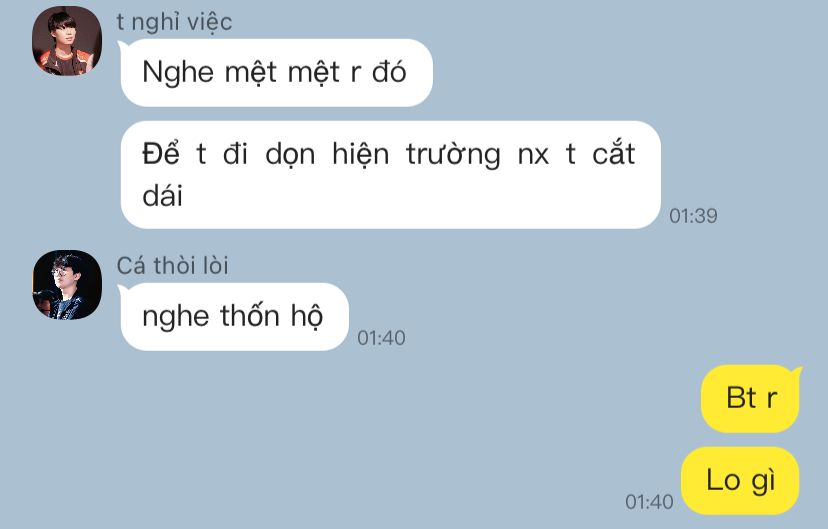The image size is (828, 529).
Task: Click the word "Để" starting the long message
Action: pyautogui.click(x=161, y=153)
